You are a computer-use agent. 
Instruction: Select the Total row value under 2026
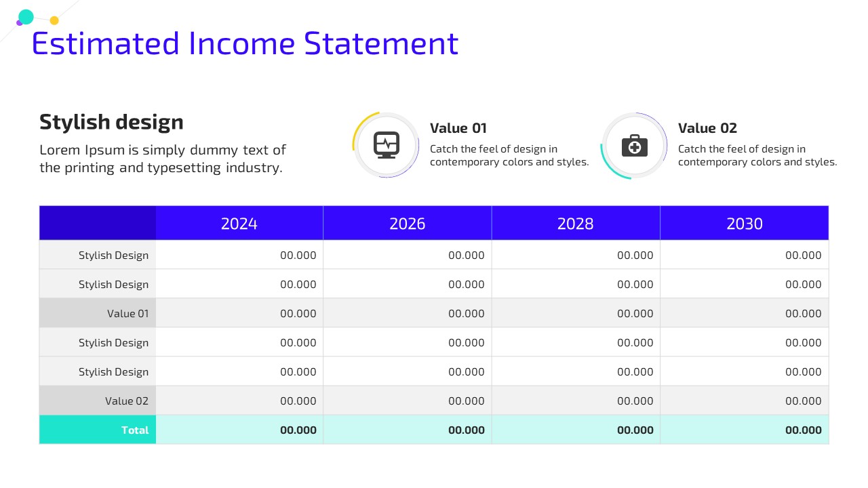pos(408,430)
